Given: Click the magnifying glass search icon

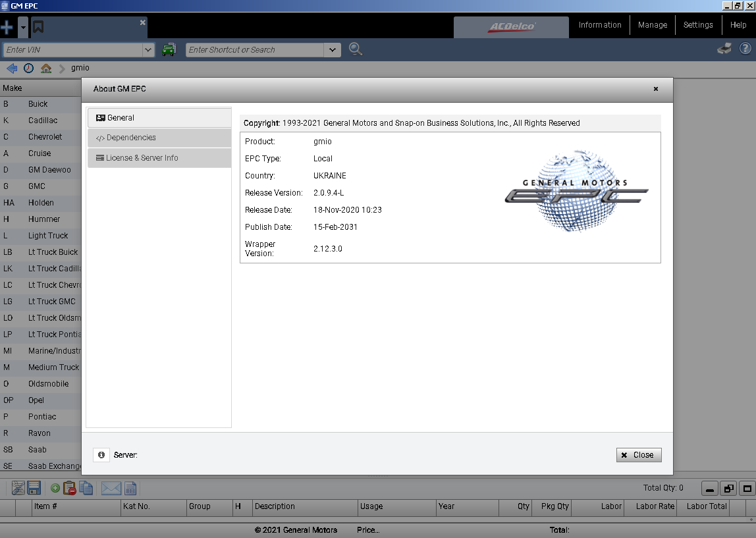Looking at the screenshot, I should [x=356, y=49].
